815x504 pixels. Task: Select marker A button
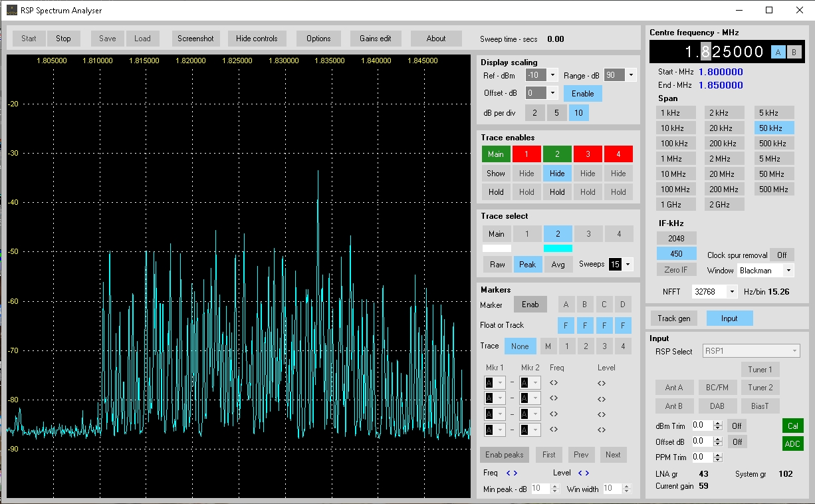(566, 305)
